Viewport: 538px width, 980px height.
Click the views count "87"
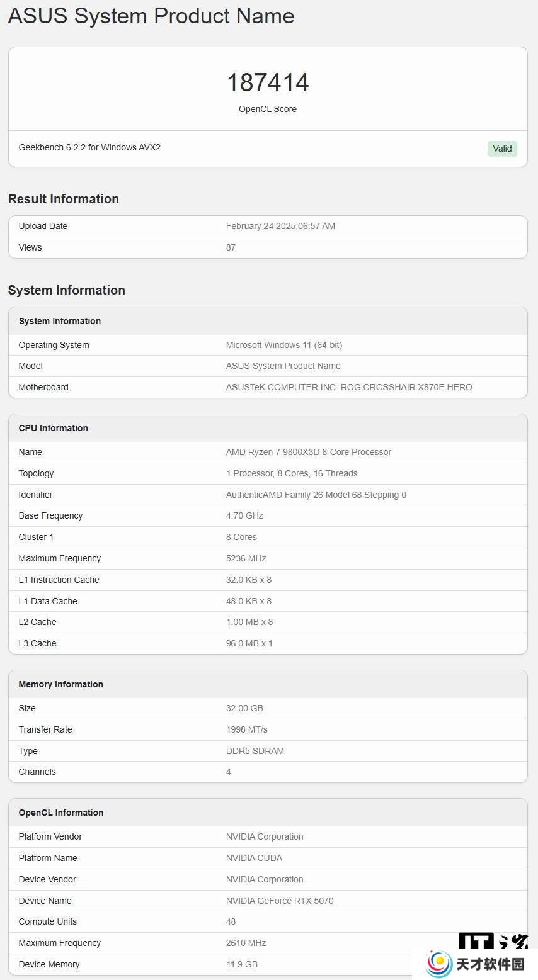tap(231, 247)
